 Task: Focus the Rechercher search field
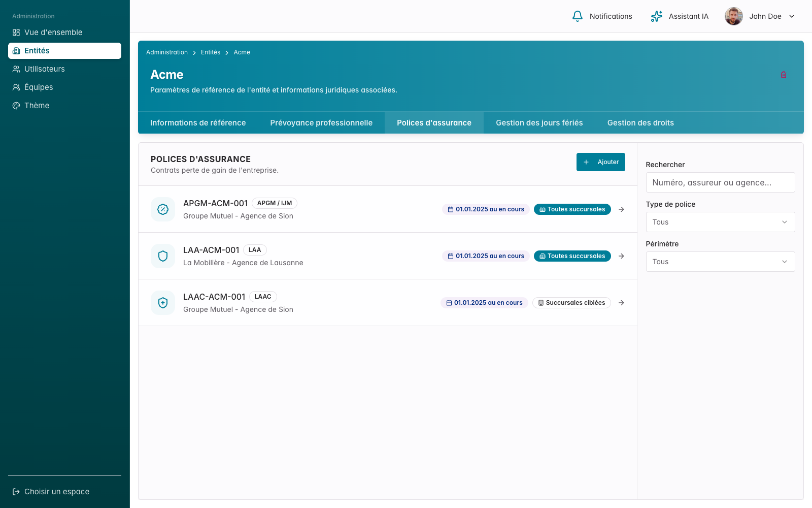(720, 182)
